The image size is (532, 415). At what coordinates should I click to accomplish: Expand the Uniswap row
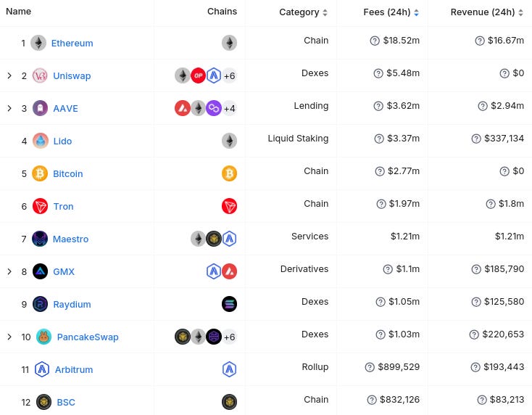coord(9,75)
